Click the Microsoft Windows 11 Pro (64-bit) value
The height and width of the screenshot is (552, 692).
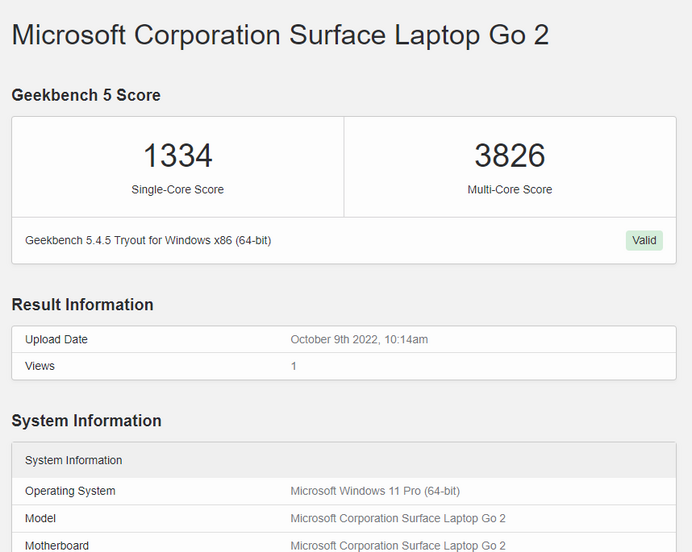[x=375, y=491]
